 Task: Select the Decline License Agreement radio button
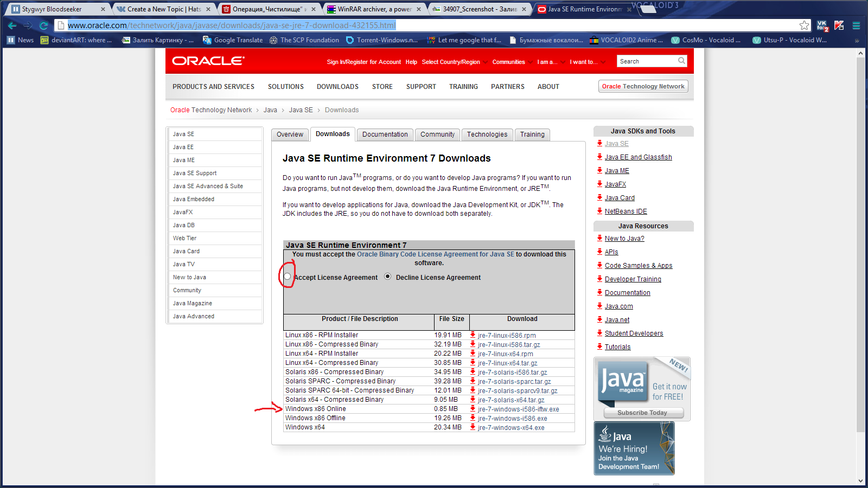coord(387,277)
